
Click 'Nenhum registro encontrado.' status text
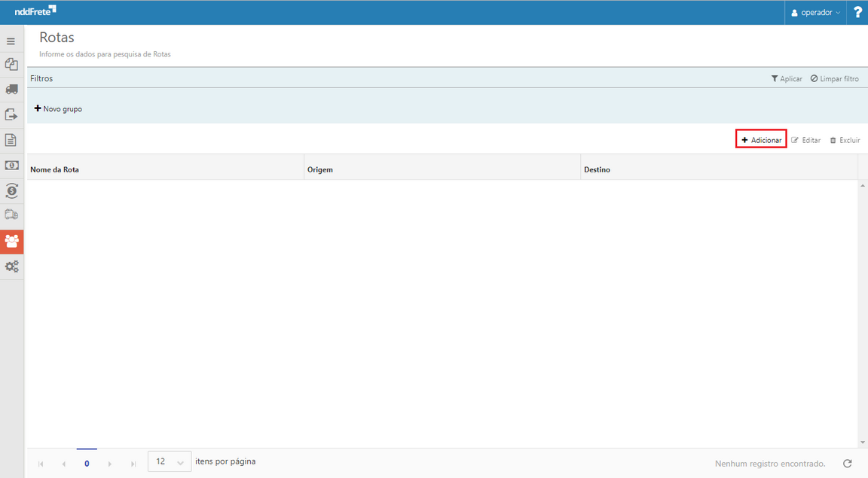(x=770, y=464)
